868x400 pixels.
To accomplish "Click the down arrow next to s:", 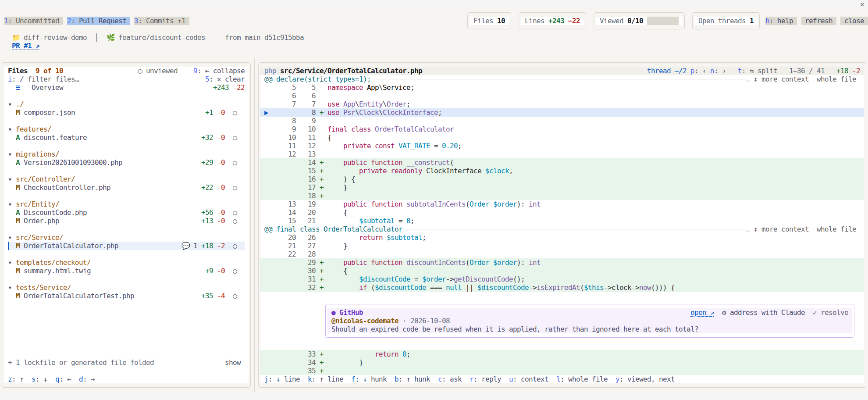I will pyautogui.click(x=45, y=379).
